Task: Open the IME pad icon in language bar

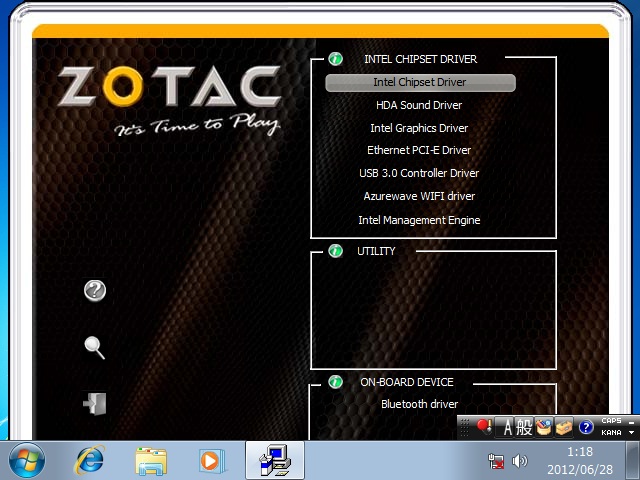Action: coord(544,427)
